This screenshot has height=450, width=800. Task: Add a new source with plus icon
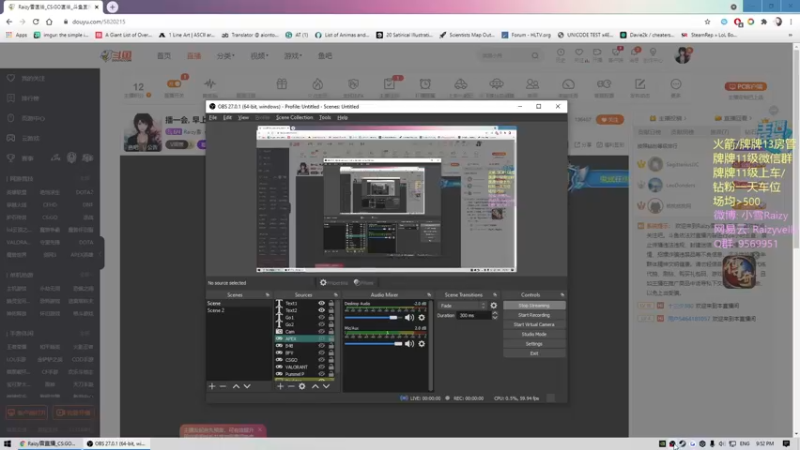point(280,386)
